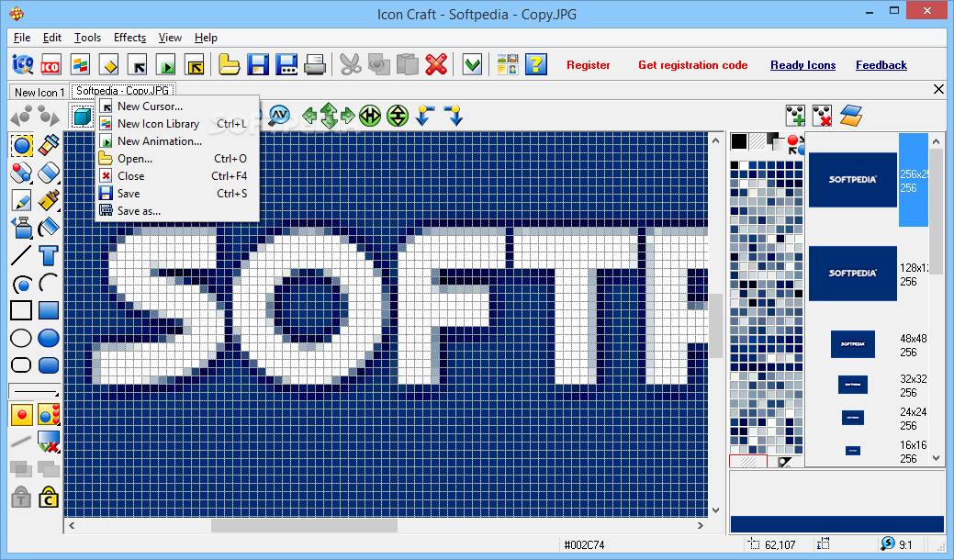
Task: Click the Save As floppy icon with dots
Action: click(x=286, y=64)
